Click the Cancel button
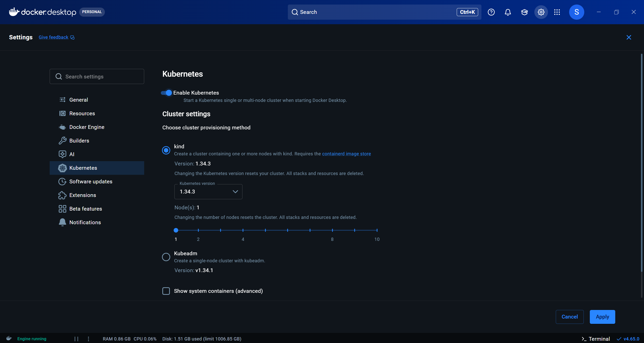644x343 pixels. point(569,317)
